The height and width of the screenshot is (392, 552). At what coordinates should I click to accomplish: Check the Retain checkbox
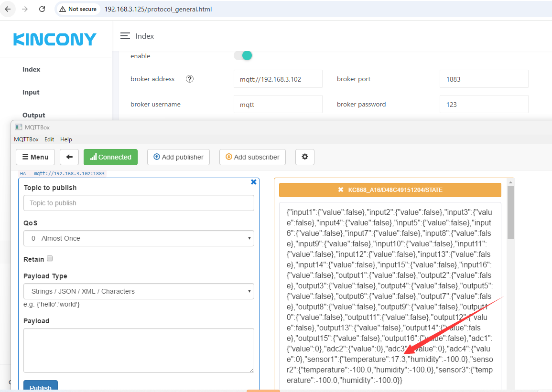[50, 259]
